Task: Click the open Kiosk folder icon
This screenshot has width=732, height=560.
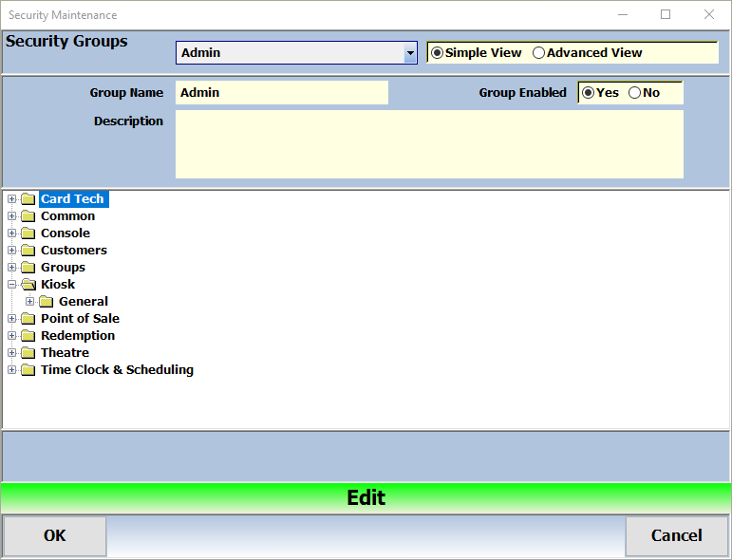Action: [28, 285]
